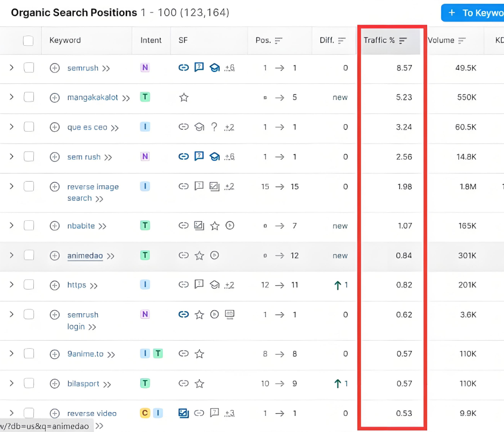The height and width of the screenshot is (432, 504).
Task: Click the Pos. column sort icon
Action: coord(278,40)
